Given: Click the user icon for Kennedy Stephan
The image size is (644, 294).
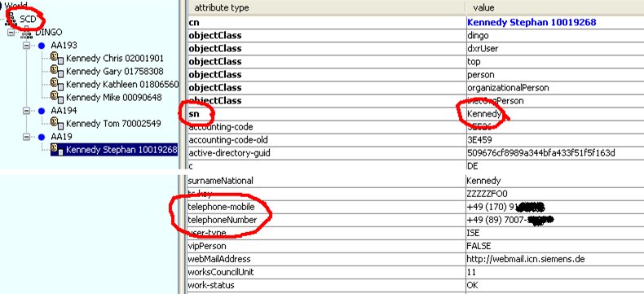Looking at the screenshot, I should pos(57,149).
